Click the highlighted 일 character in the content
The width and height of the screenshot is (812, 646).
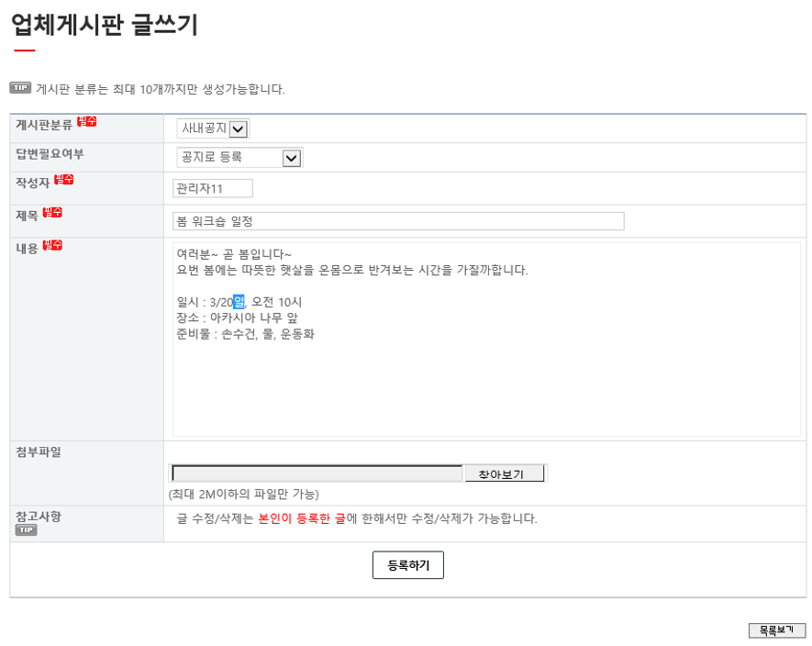(x=239, y=302)
